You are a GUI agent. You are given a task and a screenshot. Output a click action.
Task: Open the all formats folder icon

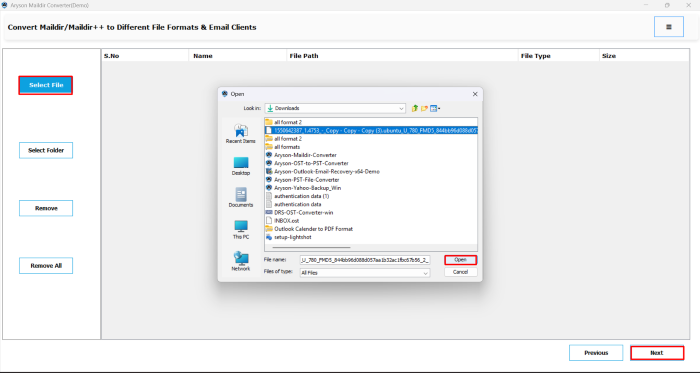[269, 147]
